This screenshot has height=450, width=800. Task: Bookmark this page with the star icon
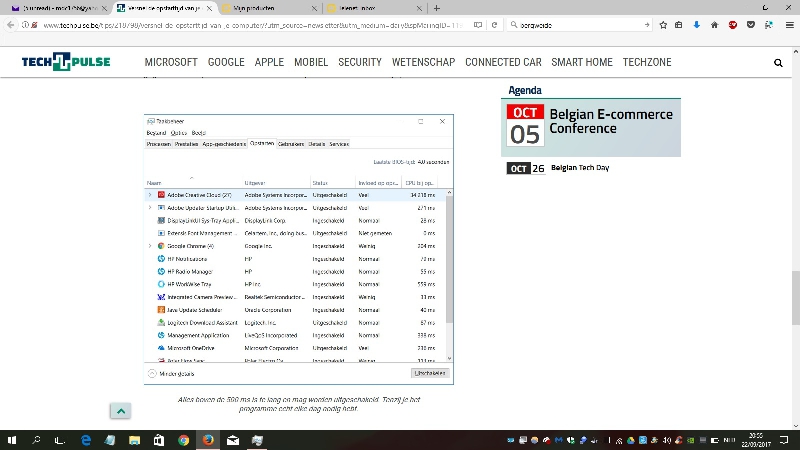click(x=661, y=24)
